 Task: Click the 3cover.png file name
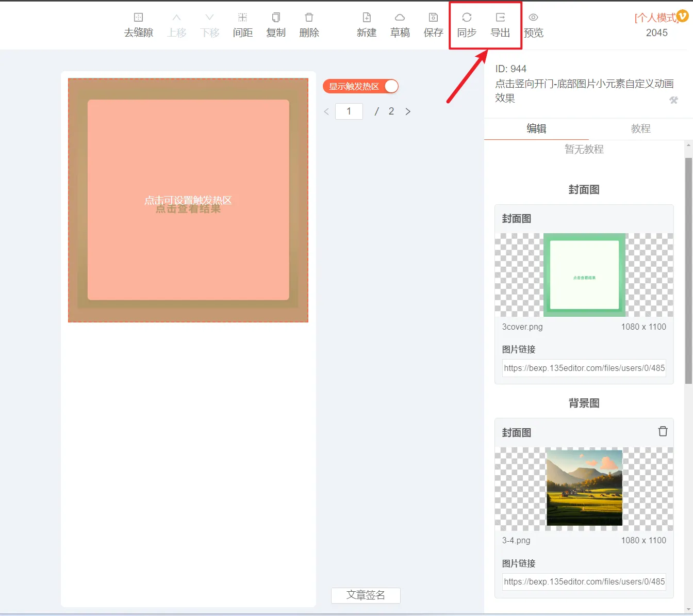tap(522, 327)
